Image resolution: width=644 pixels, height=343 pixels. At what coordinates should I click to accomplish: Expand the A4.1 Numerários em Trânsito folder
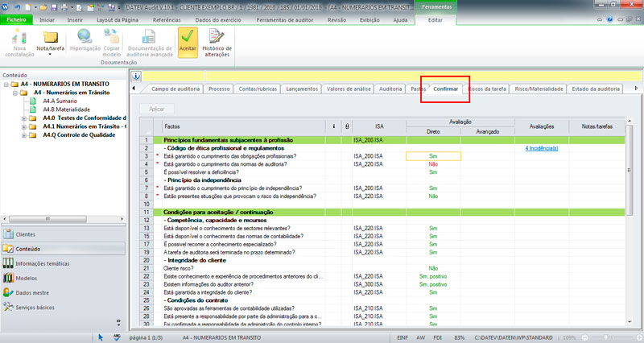coord(24,127)
